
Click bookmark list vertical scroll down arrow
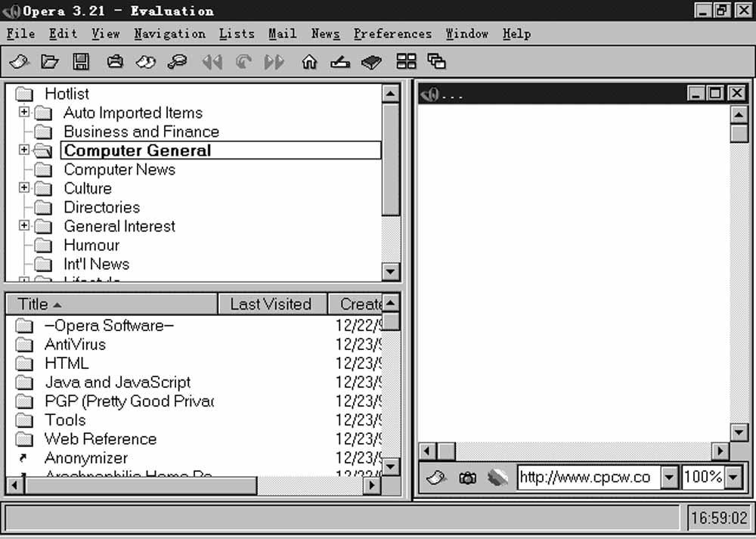[391, 466]
